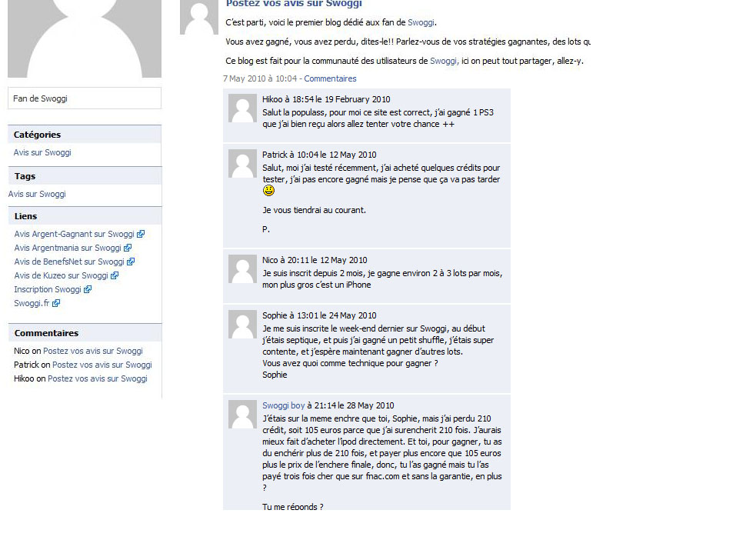Screen dimensions: 756x540
Task: Open Patrick's recent comment post link
Action: tap(102, 365)
